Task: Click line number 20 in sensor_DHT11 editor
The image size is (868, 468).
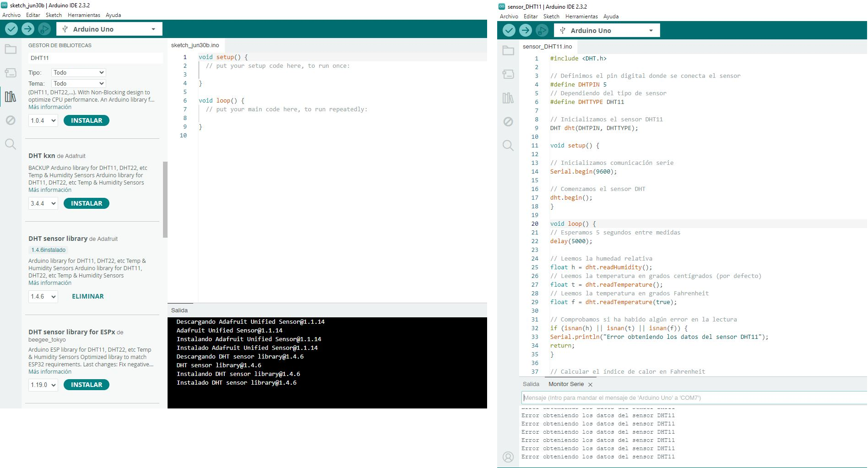Action: point(535,224)
